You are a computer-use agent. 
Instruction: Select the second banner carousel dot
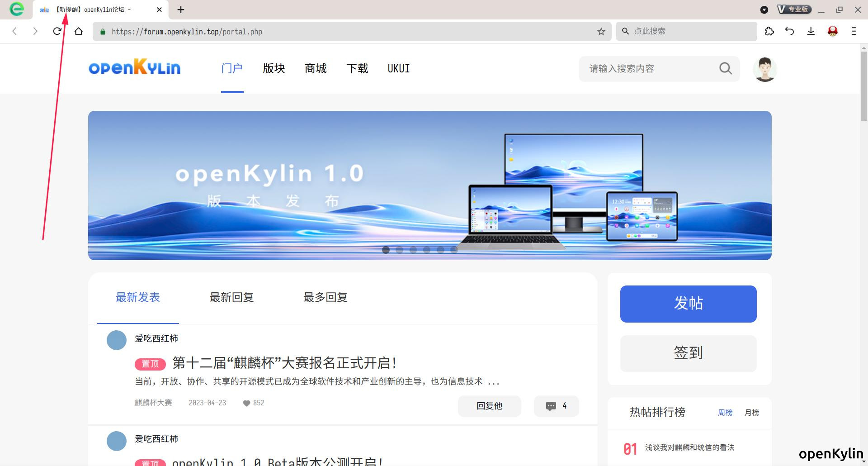tap(399, 250)
